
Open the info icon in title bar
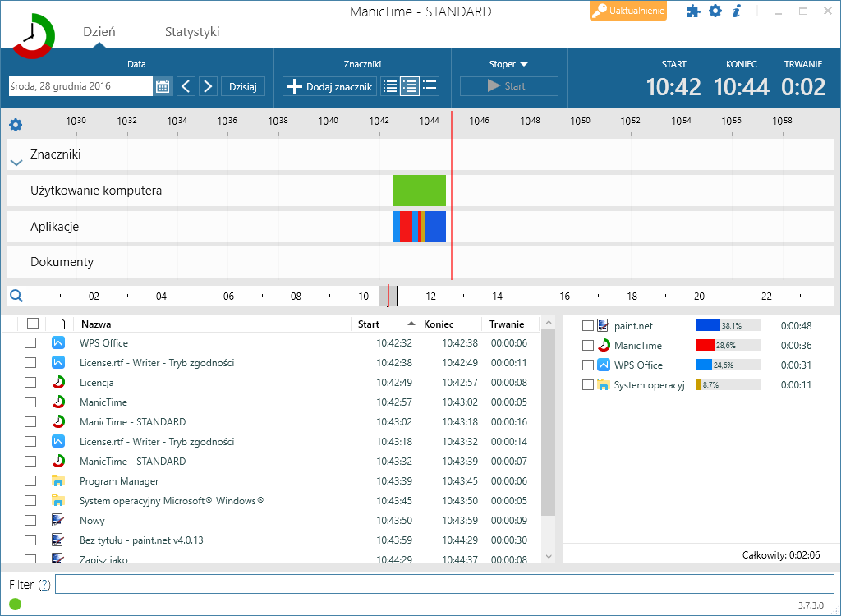737,11
